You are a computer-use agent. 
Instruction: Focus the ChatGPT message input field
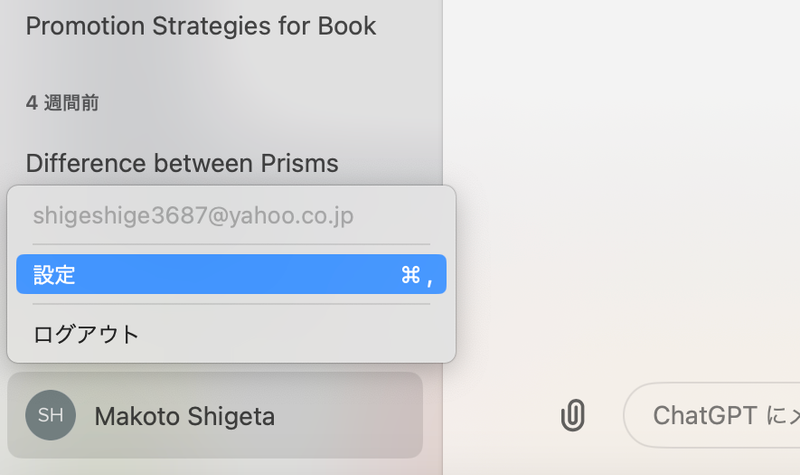pyautogui.click(x=720, y=415)
